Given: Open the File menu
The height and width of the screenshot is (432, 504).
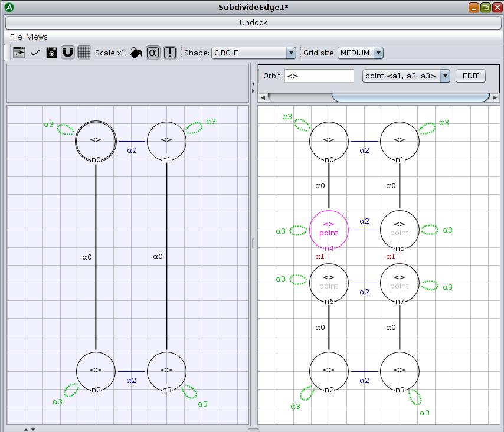Looking at the screenshot, I should coord(16,37).
